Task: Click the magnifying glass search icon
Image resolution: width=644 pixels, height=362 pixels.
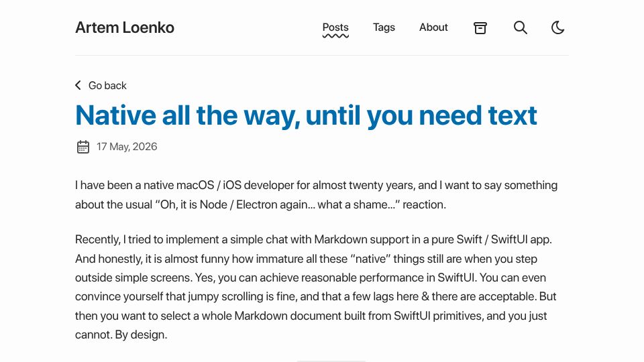Action: (x=521, y=27)
